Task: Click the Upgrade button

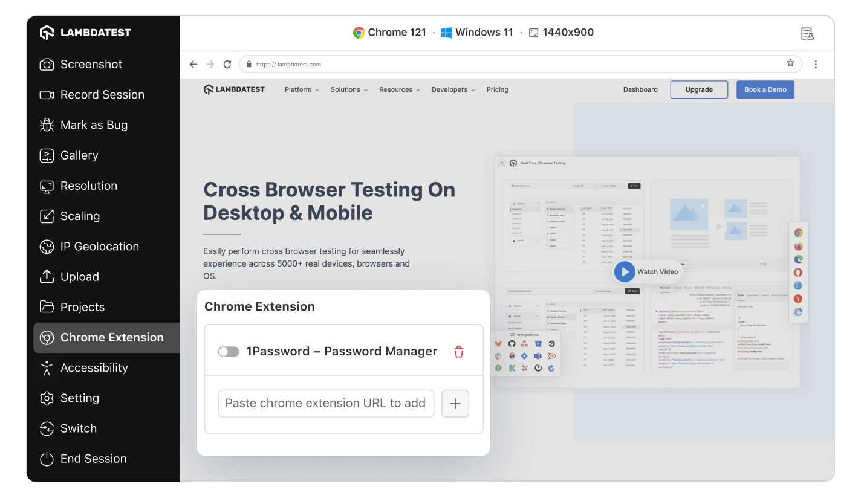Action: (699, 89)
